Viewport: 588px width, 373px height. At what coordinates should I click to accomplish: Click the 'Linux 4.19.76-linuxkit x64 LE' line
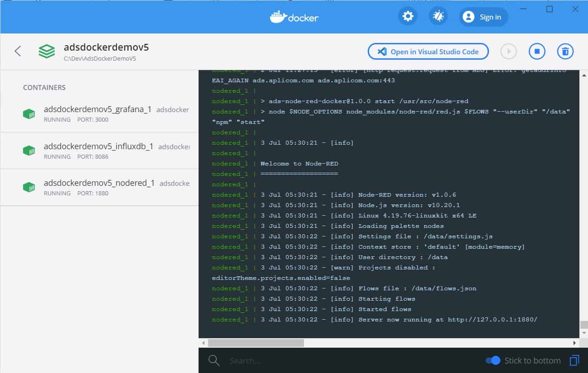coord(344,216)
